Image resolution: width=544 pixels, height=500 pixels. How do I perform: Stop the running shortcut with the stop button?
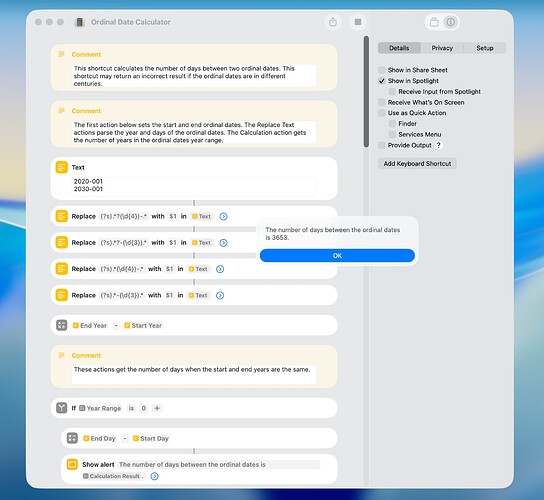[x=358, y=22]
